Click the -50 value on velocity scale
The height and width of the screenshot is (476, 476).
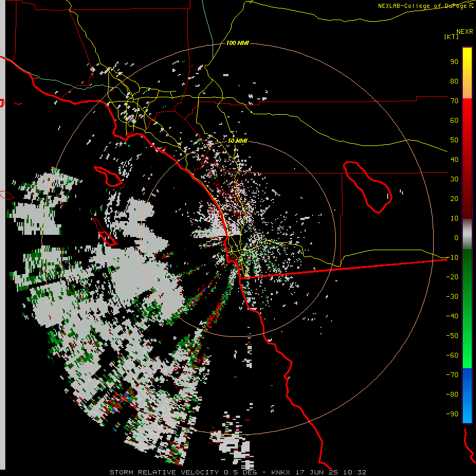click(452, 336)
